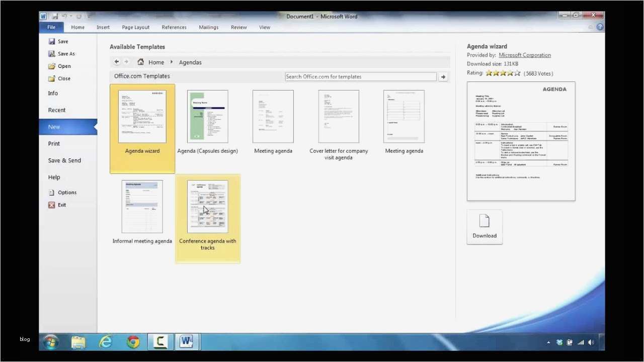This screenshot has width=644, height=362.
Task: Click the power tray icon
Action: tap(570, 342)
